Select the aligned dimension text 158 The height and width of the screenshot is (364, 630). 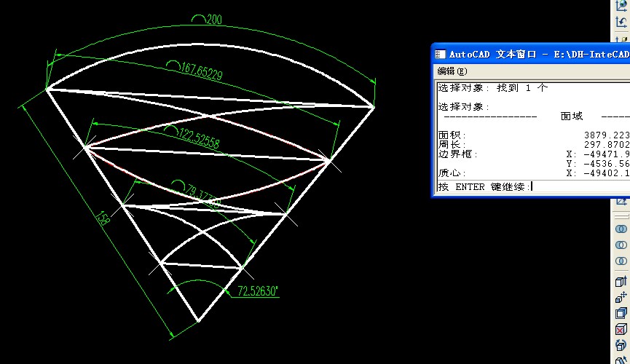point(103,218)
